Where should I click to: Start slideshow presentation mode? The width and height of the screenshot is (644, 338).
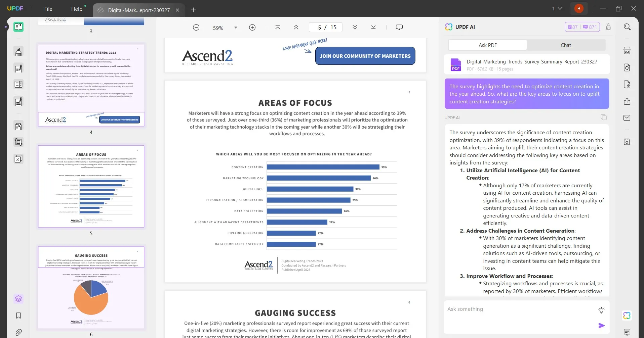399,27
